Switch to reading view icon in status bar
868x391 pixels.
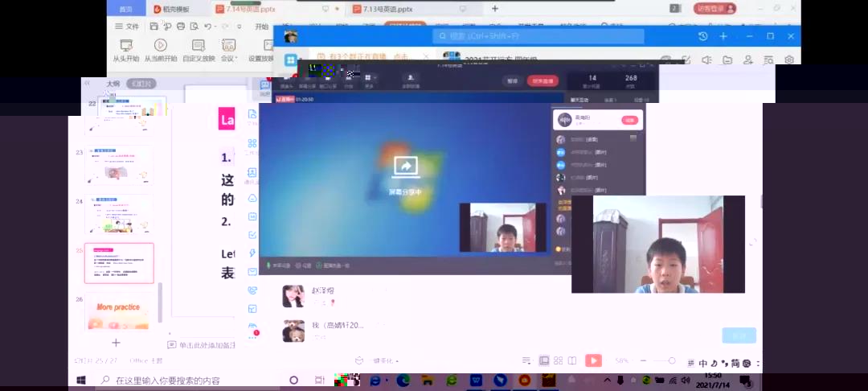point(572,360)
